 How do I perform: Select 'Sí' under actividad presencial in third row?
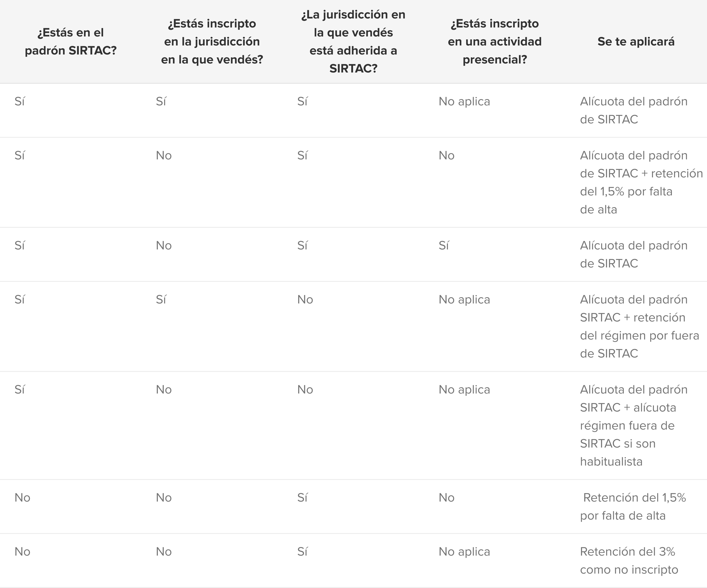pyautogui.click(x=443, y=245)
